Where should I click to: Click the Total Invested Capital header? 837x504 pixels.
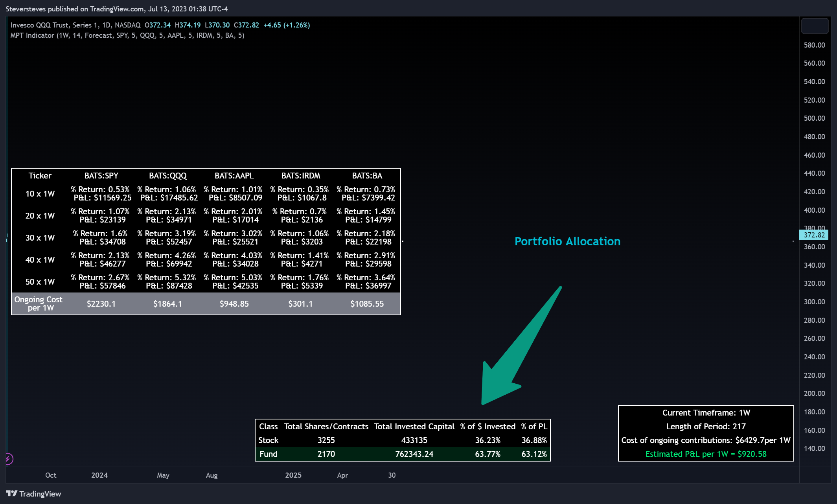(414, 427)
